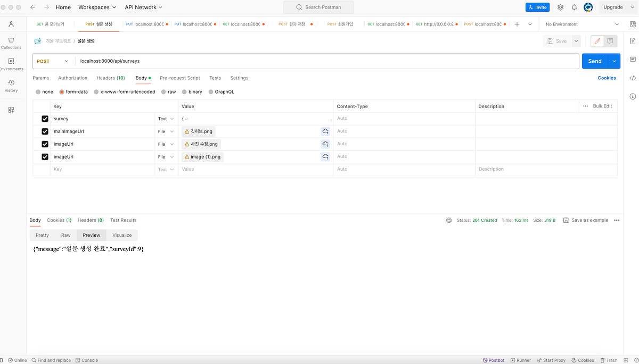The image size is (639, 364).
Task: Open the POST method dropdown
Action: [53, 61]
